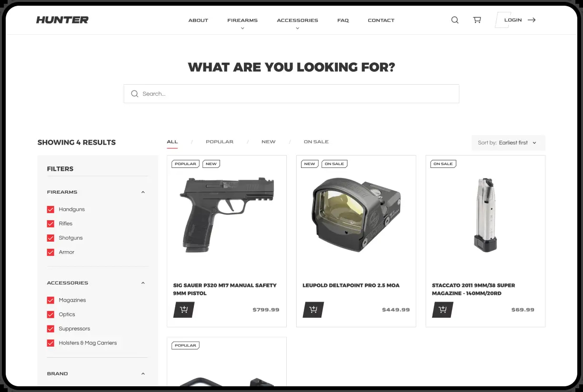The image size is (583, 392).
Task: Click the Showing 4 Results heading
Action: pyautogui.click(x=77, y=142)
